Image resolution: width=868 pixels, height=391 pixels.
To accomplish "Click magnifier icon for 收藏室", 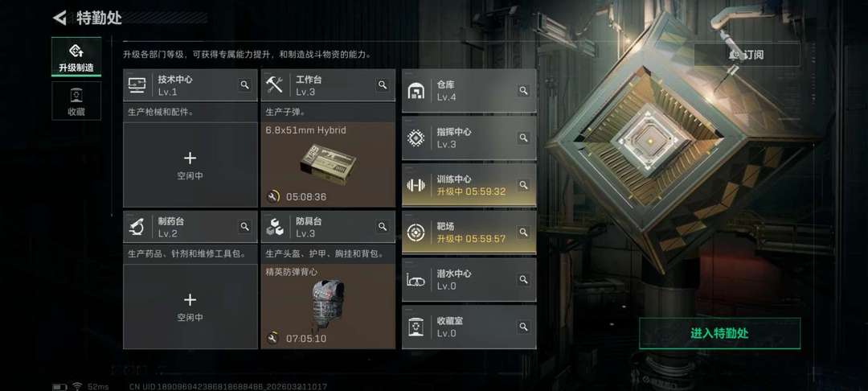I will click(524, 327).
